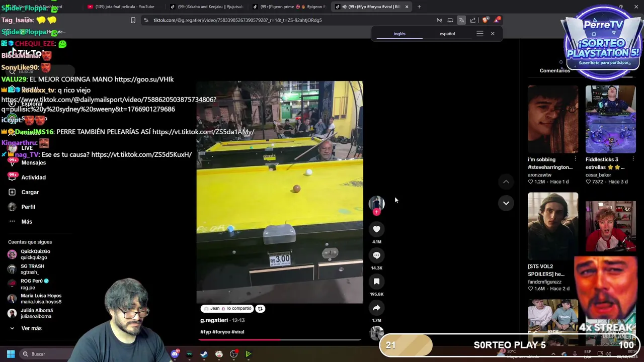Open Windows Start menu

(11, 354)
